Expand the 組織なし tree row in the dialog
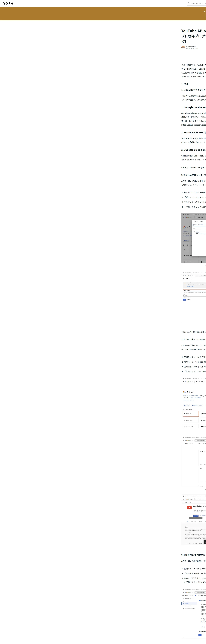206x644 pixels. (193, 232)
